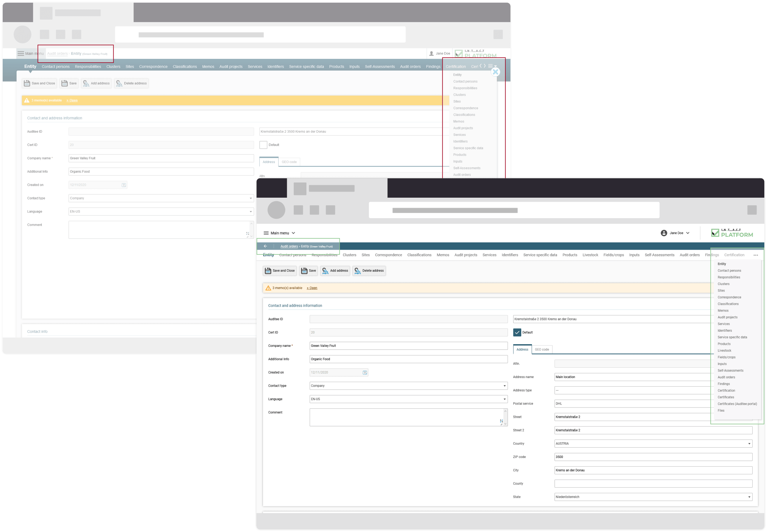The height and width of the screenshot is (532, 767).
Task: Uncheck the Default address checkbox
Action: coord(517,332)
